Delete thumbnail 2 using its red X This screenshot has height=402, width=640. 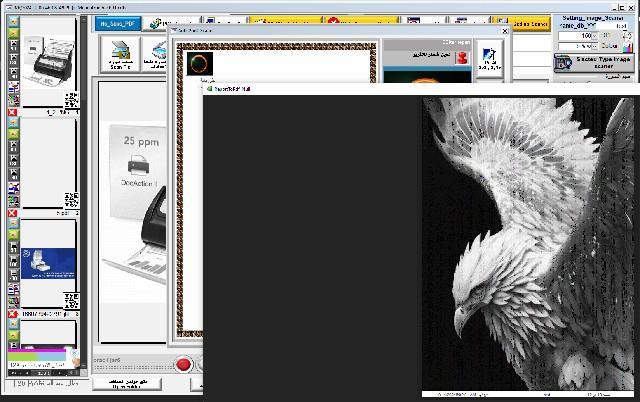(x=12, y=213)
